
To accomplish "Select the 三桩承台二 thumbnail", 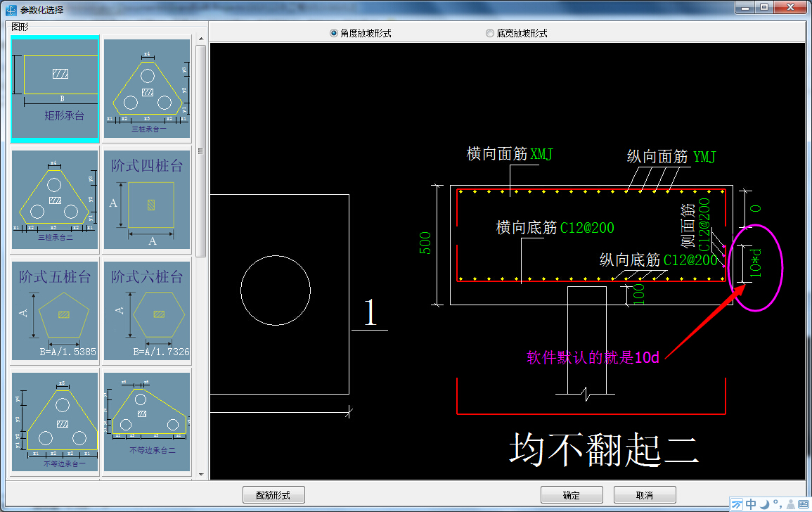I will tap(55, 200).
